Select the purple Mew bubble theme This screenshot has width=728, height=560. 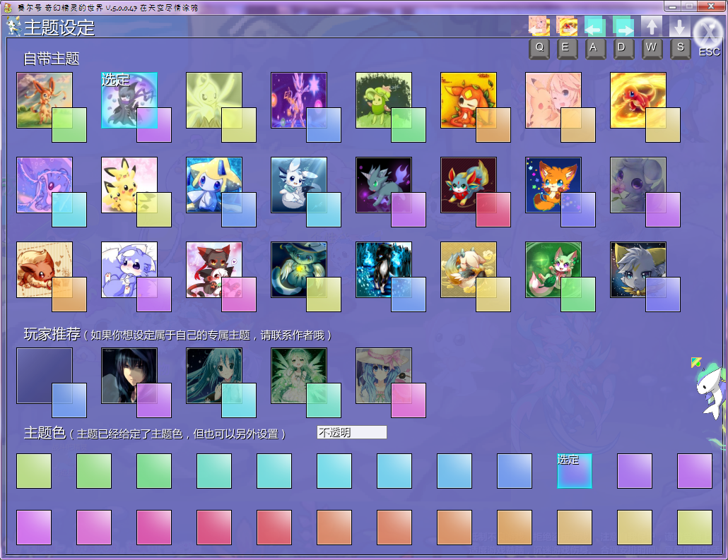pyautogui.click(x=45, y=185)
